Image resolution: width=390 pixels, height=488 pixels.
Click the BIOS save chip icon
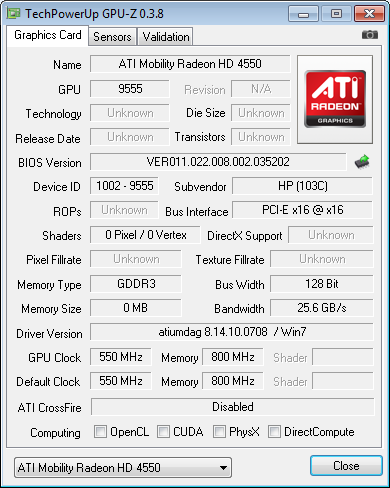[x=362, y=162]
